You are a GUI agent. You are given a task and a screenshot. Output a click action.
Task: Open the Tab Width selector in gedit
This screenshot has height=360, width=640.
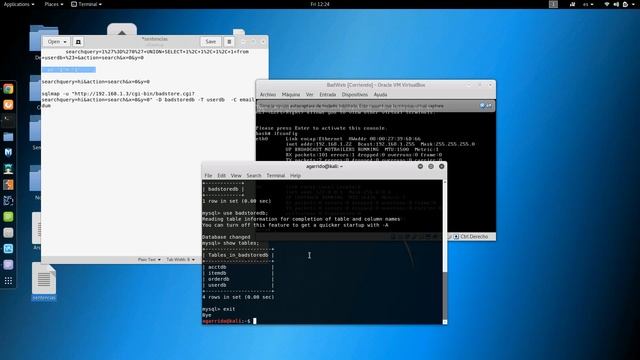click(x=180, y=260)
